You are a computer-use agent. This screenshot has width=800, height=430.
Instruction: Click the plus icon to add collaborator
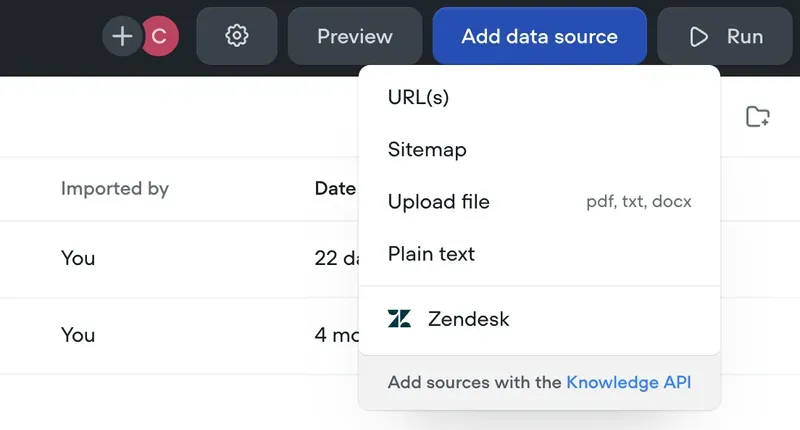click(x=122, y=36)
